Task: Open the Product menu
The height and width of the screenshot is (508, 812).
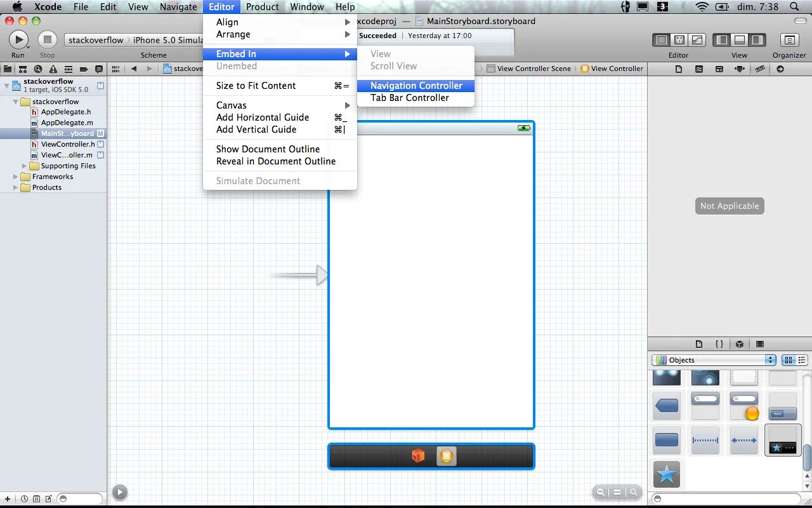Action: pos(262,7)
